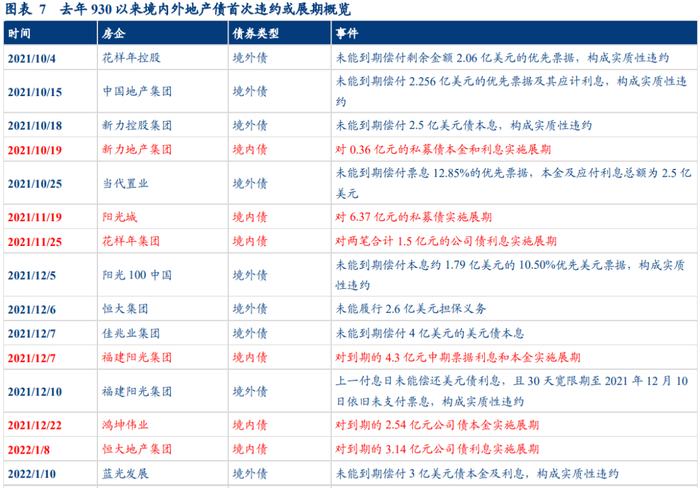The height and width of the screenshot is (488, 700).
Task: Click the event mentioning 2.06 亿美元
Action: coord(502,58)
